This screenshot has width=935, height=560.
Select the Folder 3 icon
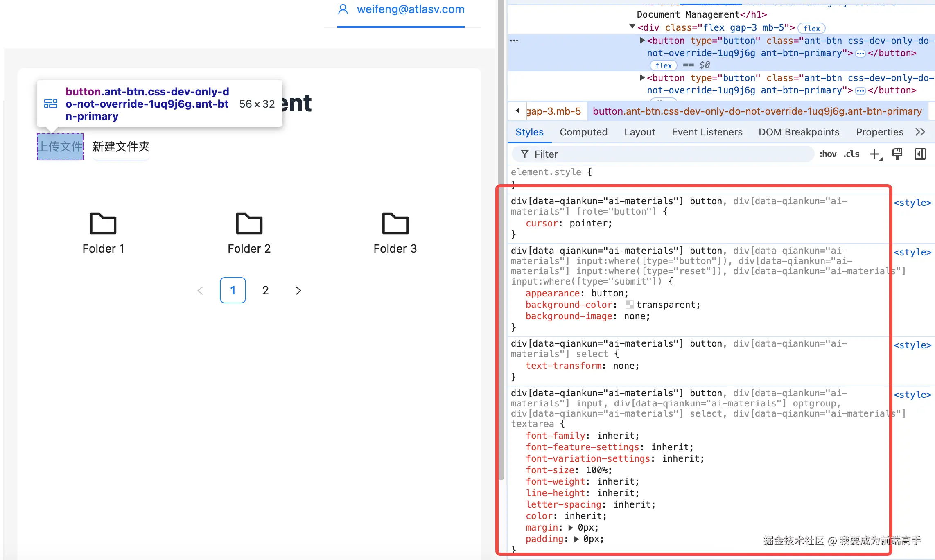coord(395,224)
